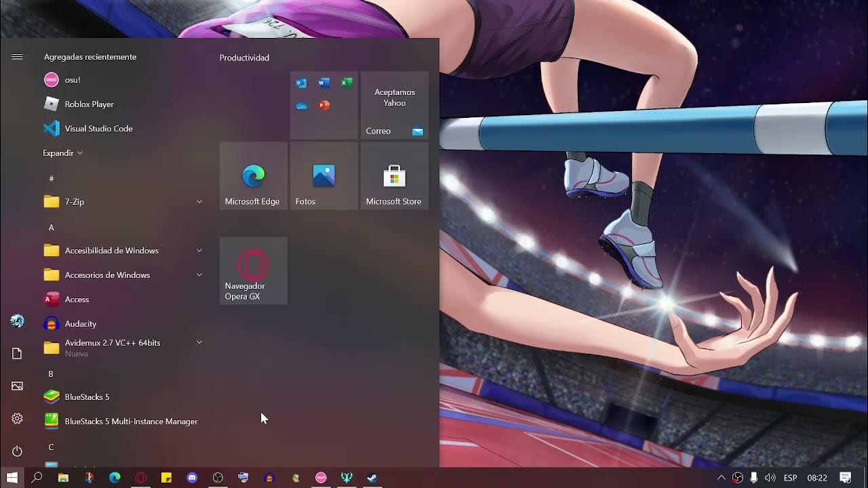The width and height of the screenshot is (868, 488).
Task: Click the 'C' letter group header
Action: coord(51,447)
